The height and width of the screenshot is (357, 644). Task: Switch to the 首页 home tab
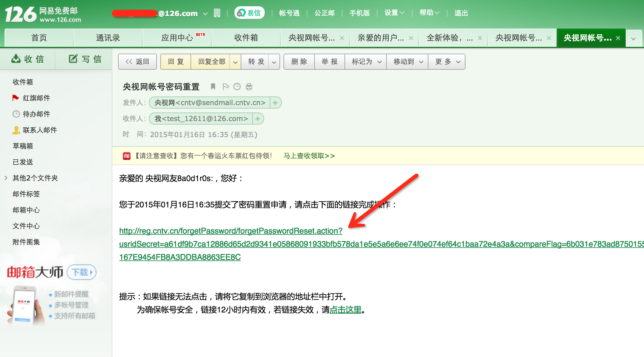click(39, 38)
